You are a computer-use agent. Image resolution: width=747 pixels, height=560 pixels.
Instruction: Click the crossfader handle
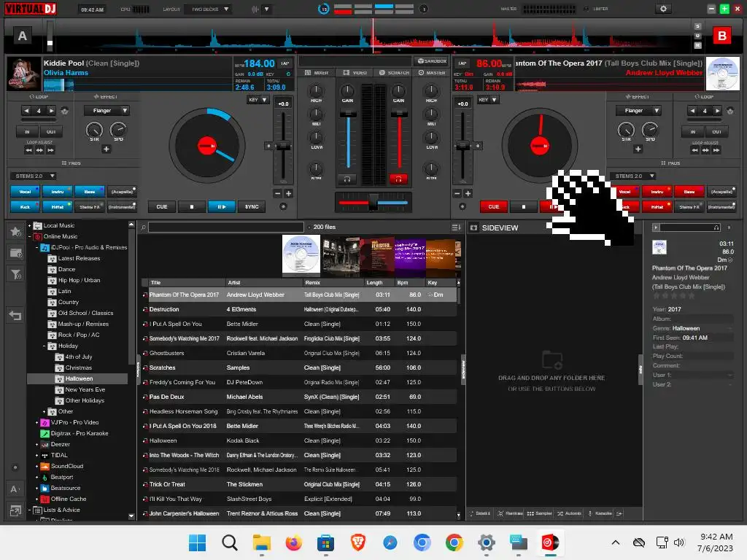pos(373,202)
